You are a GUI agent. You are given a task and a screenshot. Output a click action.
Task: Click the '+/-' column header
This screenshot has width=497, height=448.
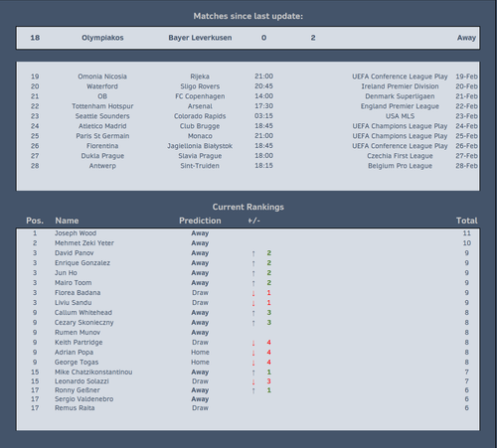254,221
